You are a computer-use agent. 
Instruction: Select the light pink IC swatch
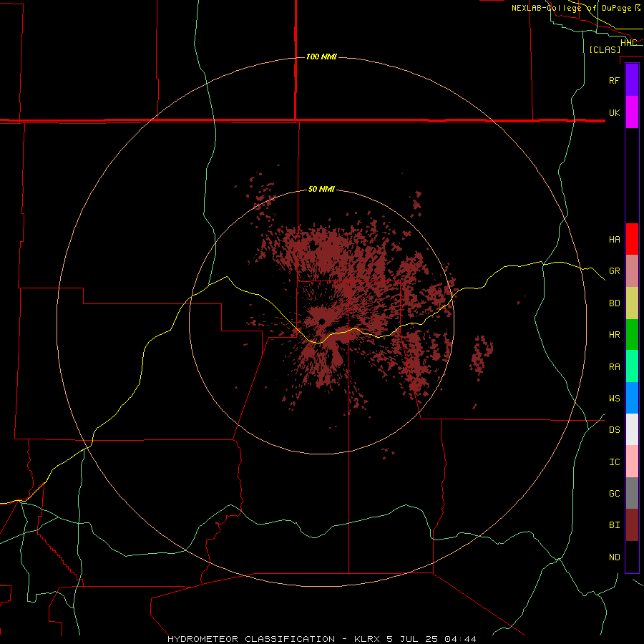click(632, 462)
